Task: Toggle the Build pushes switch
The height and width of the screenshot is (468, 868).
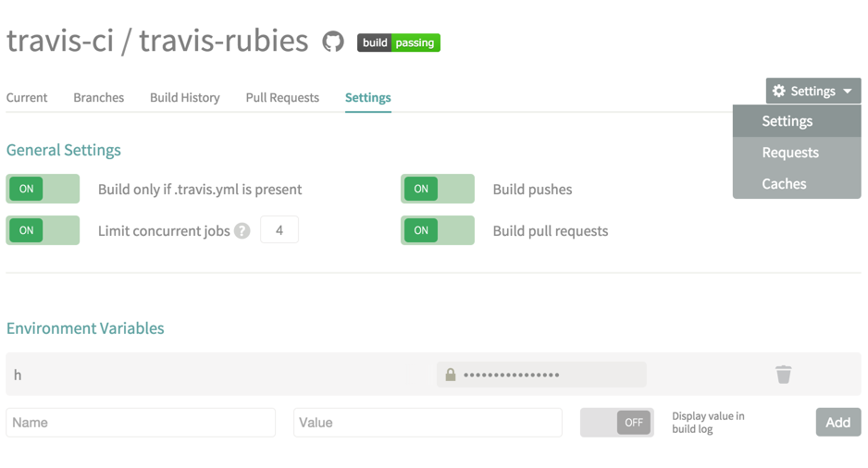Action: [438, 189]
